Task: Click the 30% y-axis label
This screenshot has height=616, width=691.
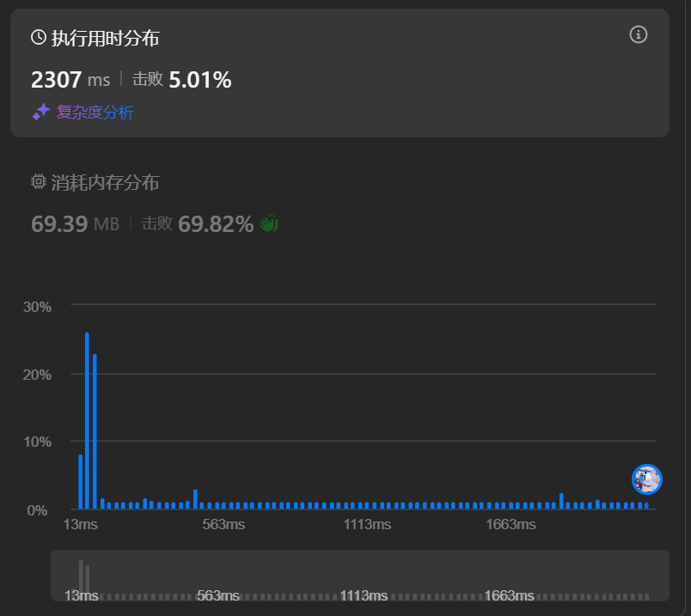Action: pos(37,307)
